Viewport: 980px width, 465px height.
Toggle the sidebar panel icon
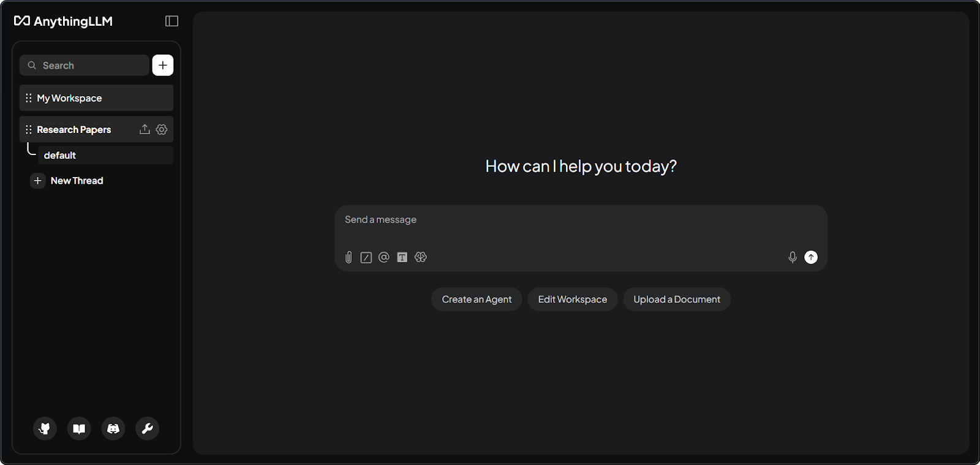pos(171,21)
